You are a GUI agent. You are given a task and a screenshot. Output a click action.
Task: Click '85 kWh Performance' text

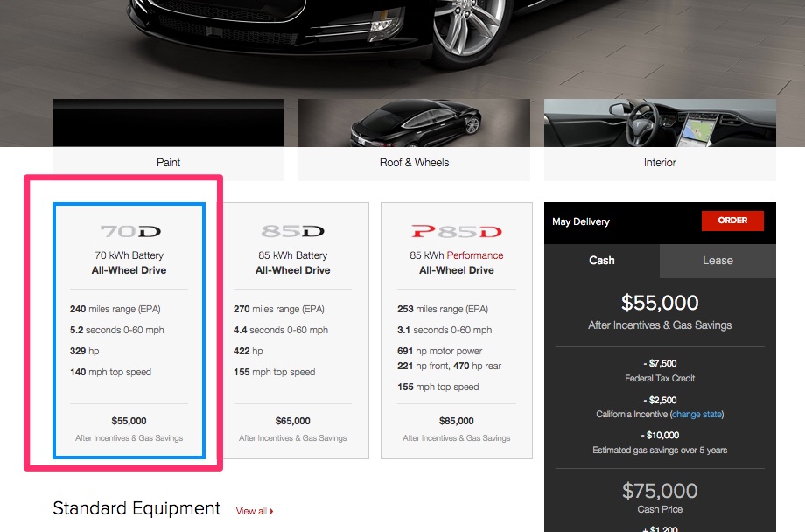(x=457, y=255)
